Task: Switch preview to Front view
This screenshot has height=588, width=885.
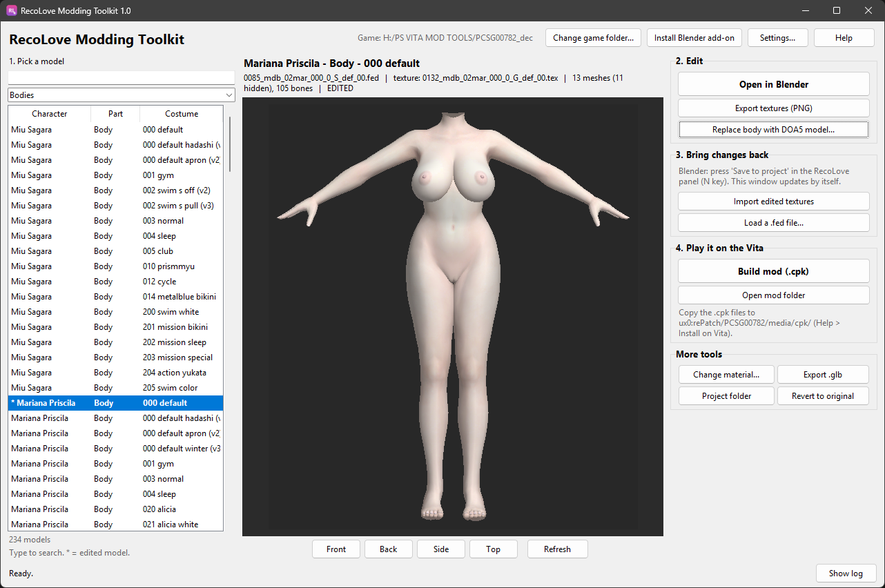Action: 336,549
